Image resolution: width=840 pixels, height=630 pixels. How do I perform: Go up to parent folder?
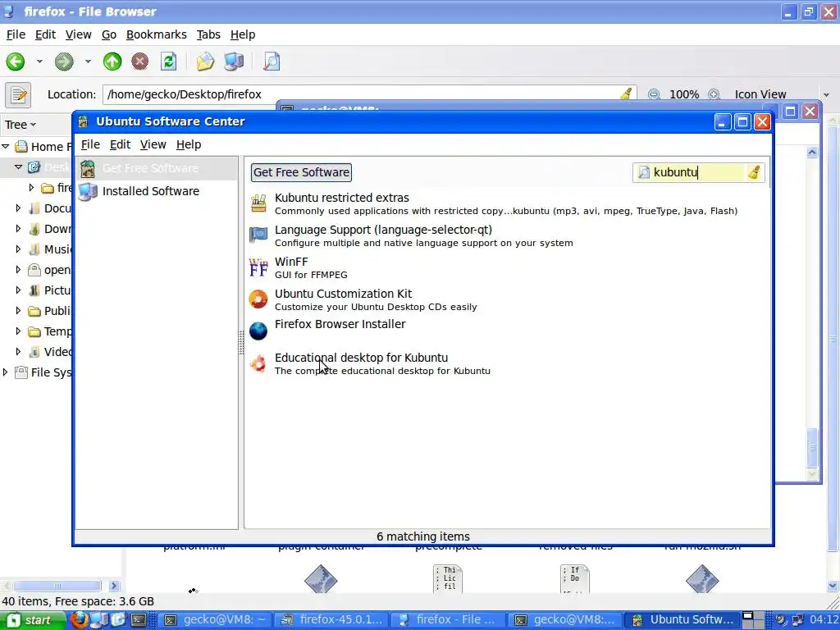tap(112, 62)
